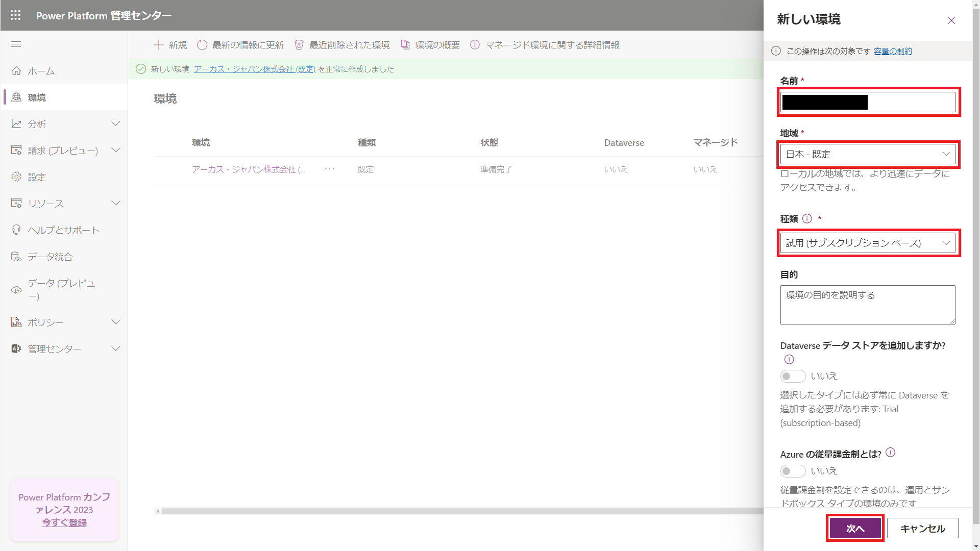This screenshot has width=980, height=551.
Task: Click the リソース sidebar icon
Action: pyautogui.click(x=16, y=204)
